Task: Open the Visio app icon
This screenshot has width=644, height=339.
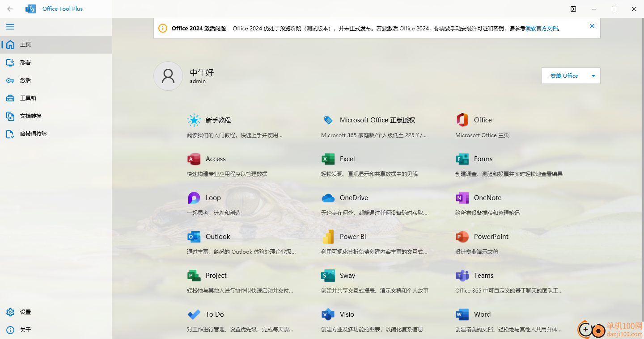Action: [x=328, y=314]
